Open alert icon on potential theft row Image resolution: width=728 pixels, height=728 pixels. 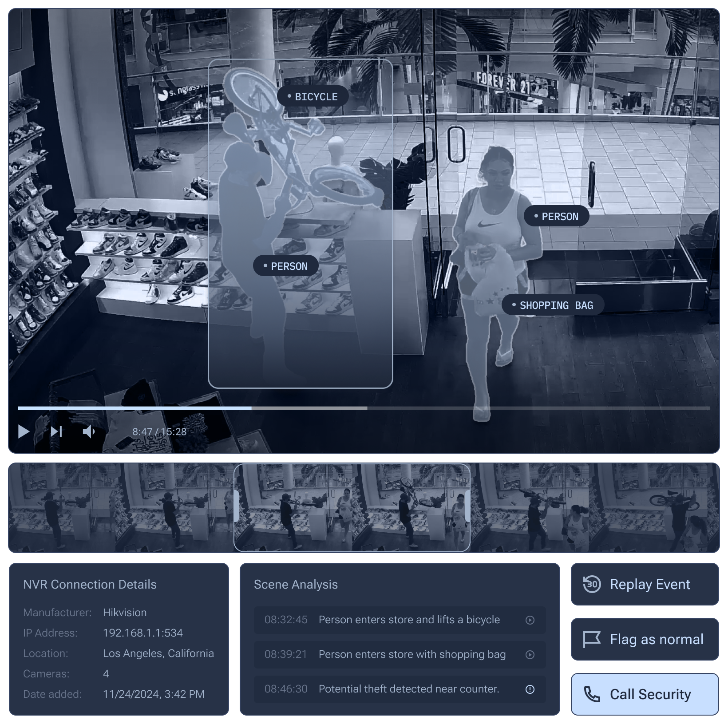530,689
